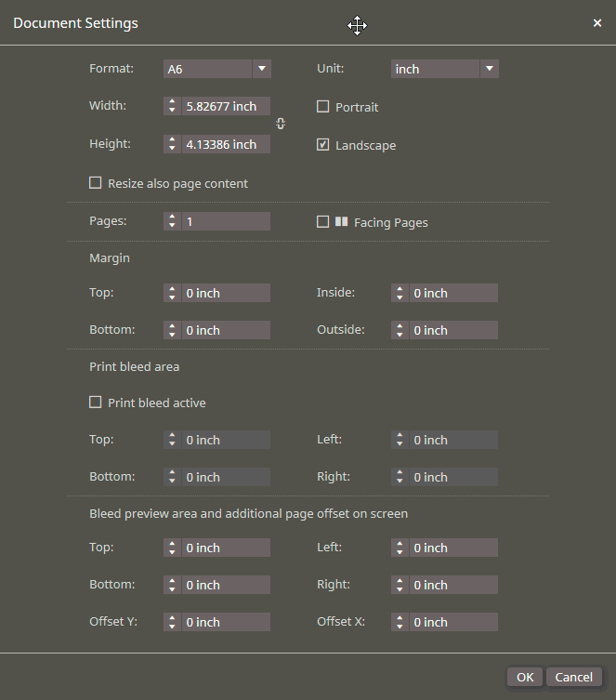The image size is (616, 700).
Task: Close the Document Settings dialog window
Action: click(597, 22)
